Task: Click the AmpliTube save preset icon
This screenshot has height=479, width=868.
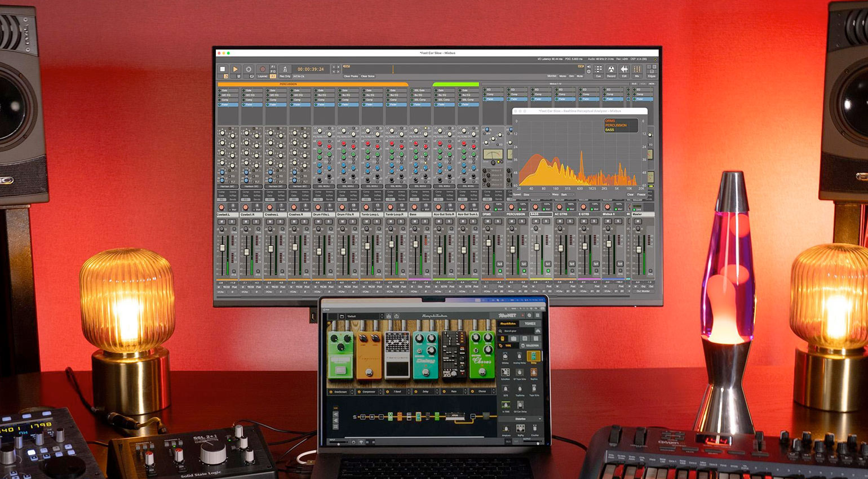Action: (388, 317)
